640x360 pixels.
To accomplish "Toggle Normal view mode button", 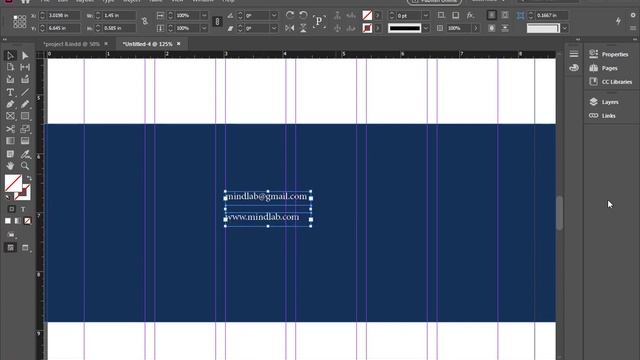I will coord(11,248).
